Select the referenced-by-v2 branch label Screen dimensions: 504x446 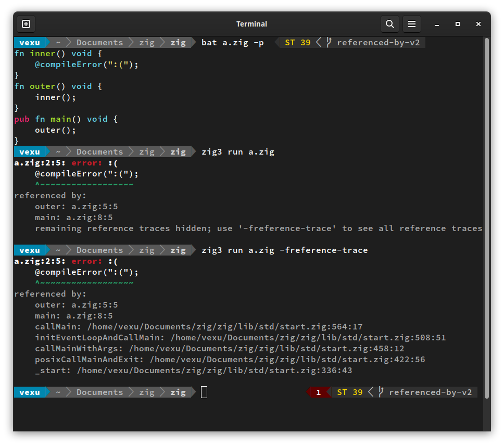379,42
